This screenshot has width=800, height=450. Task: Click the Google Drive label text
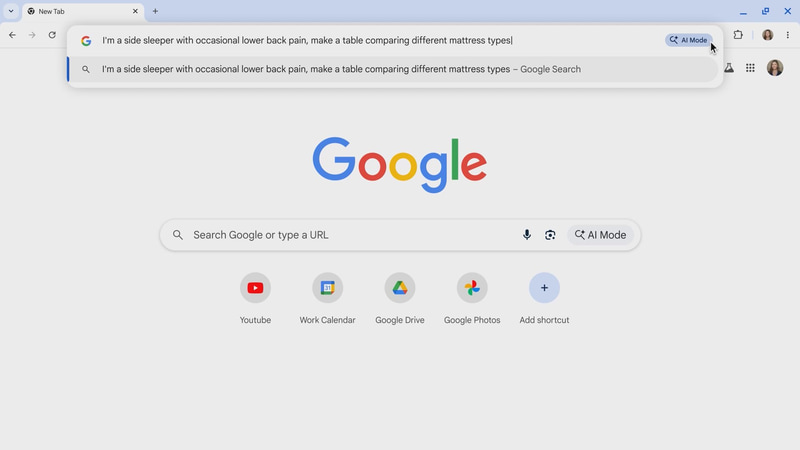point(400,320)
